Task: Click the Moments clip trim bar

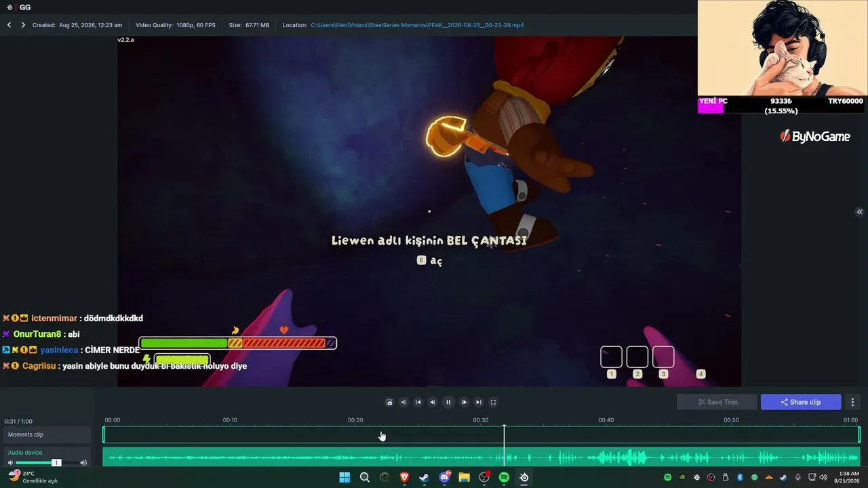Action: coord(481,434)
